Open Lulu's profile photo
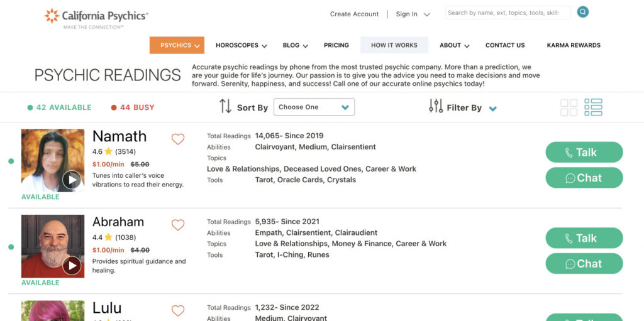 pyautogui.click(x=53, y=311)
